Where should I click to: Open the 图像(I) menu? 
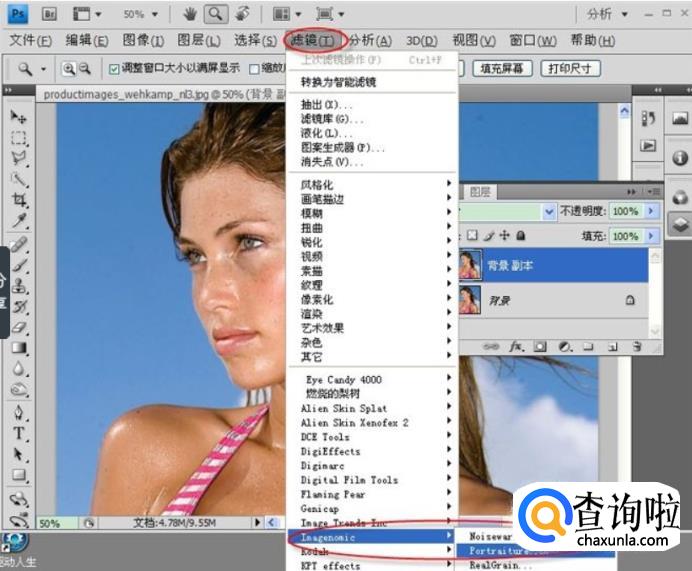point(143,41)
